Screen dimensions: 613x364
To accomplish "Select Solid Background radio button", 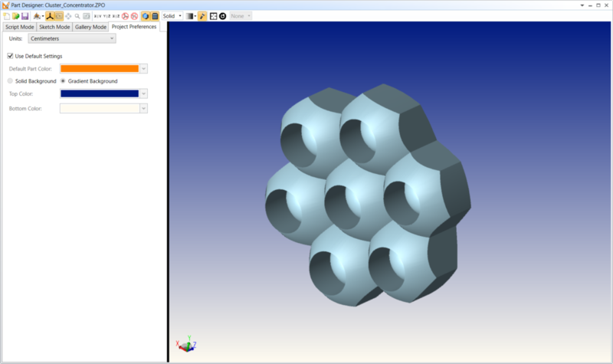I will tap(10, 81).
